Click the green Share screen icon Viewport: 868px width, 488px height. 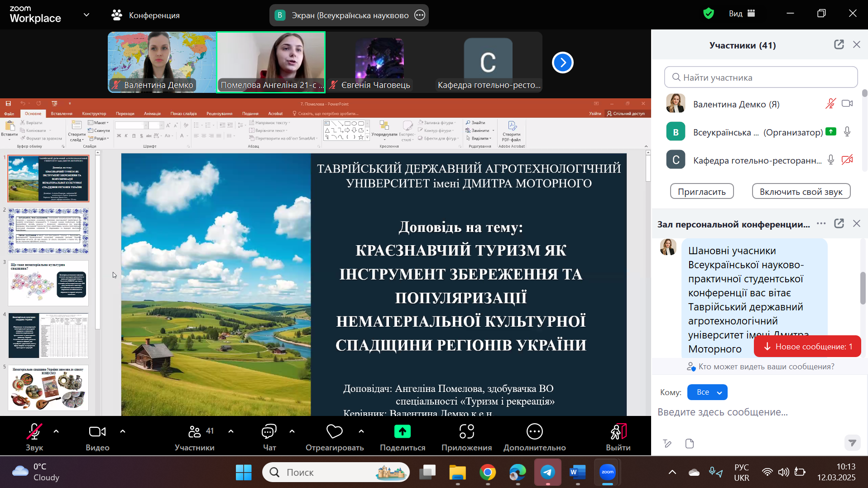pyautogui.click(x=402, y=432)
